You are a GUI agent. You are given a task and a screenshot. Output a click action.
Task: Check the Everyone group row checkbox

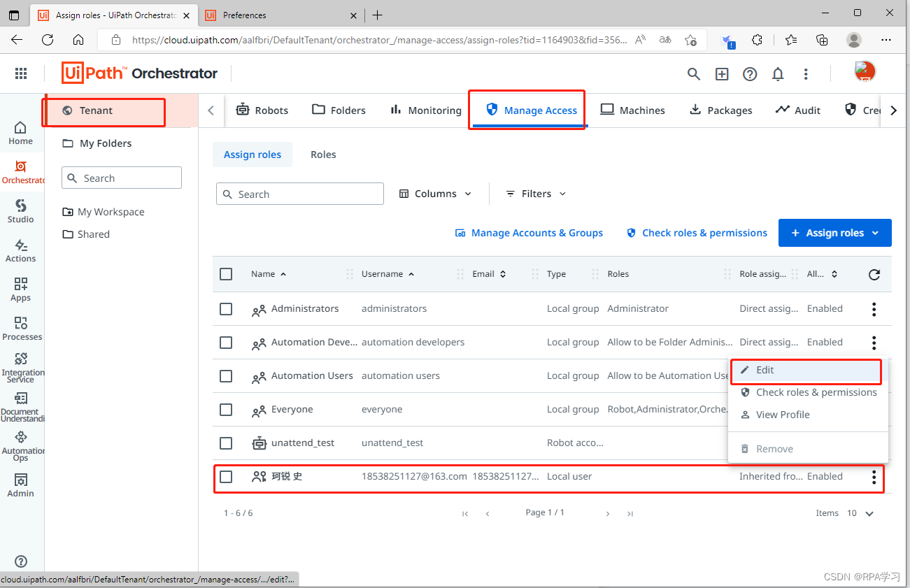point(226,409)
